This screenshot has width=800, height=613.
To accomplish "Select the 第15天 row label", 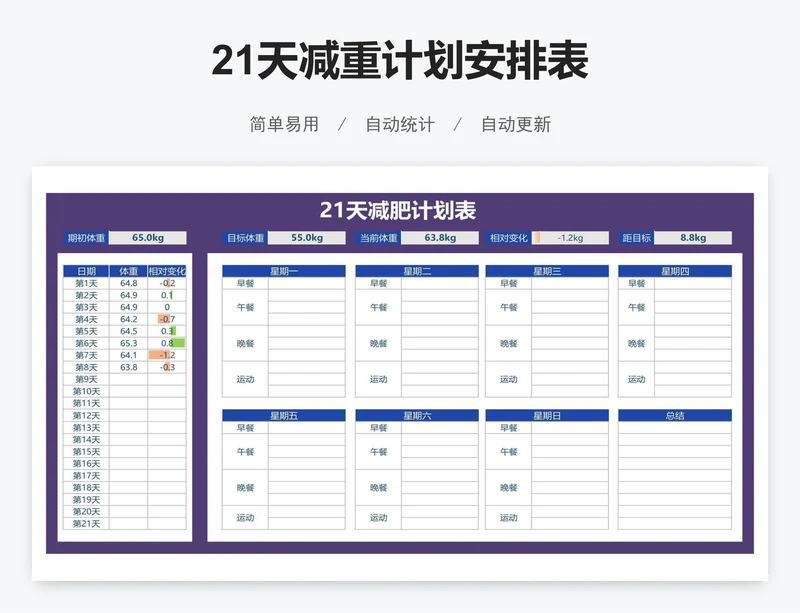I will pos(86,452).
